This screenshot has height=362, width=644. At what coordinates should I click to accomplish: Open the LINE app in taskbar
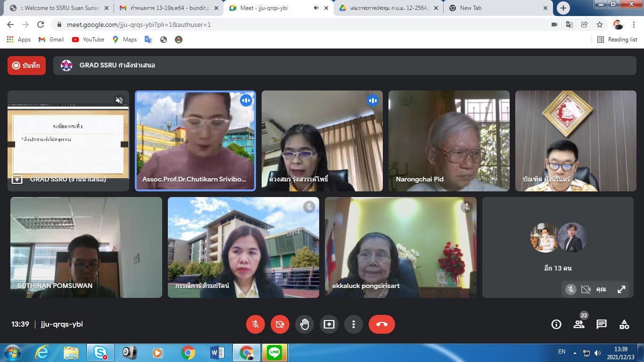point(274,353)
